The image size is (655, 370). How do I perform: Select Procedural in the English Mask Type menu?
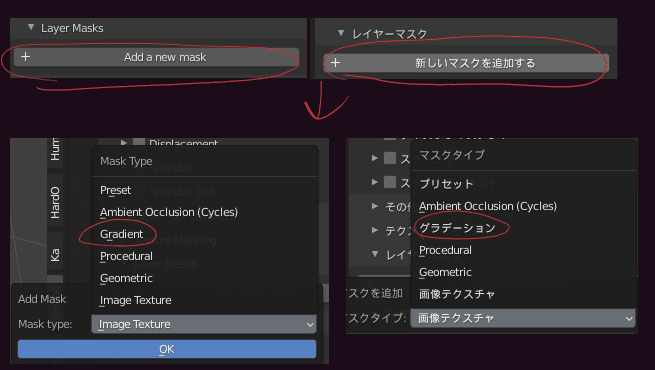pyautogui.click(x=127, y=256)
